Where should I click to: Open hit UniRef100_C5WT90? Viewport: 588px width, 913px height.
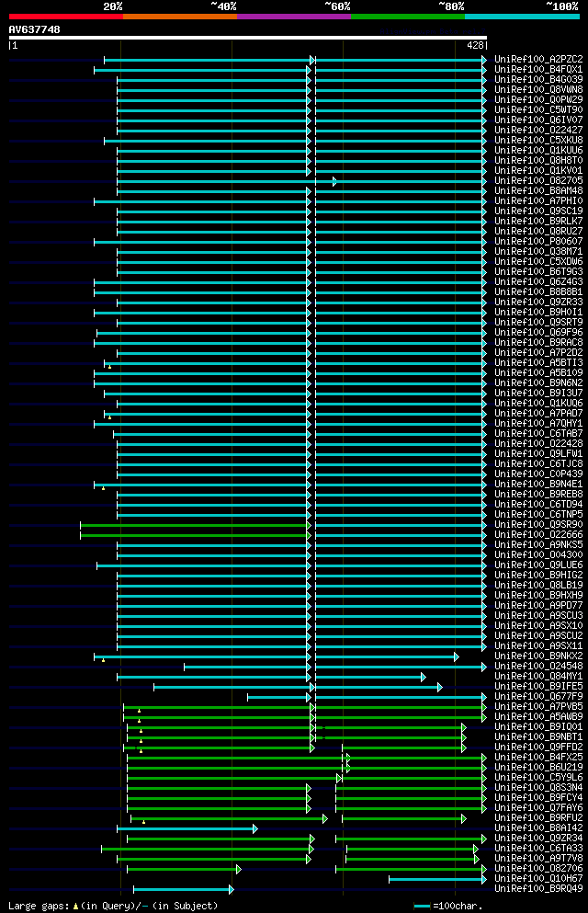538,110
